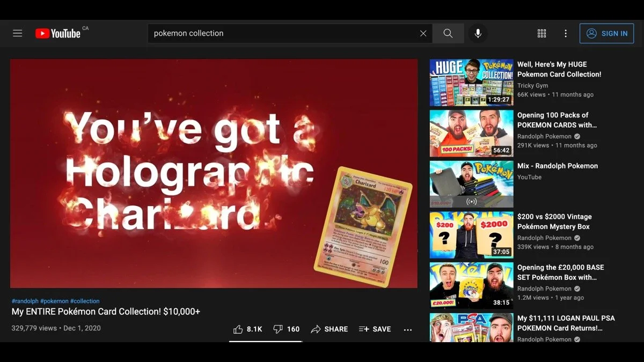Click the 56:42 duration badge

coord(501,151)
